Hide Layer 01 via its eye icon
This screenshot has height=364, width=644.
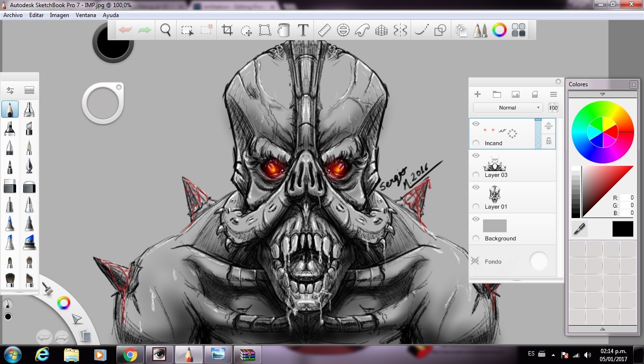tap(476, 188)
